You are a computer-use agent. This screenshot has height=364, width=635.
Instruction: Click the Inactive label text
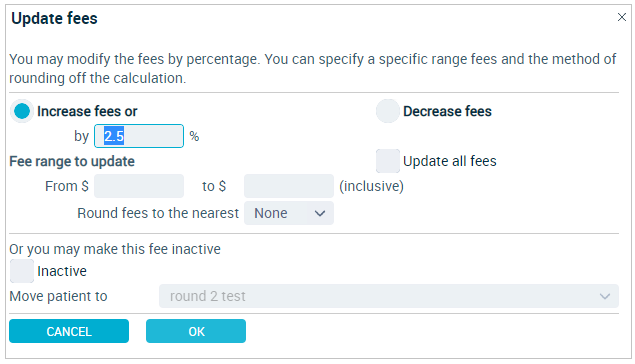click(62, 271)
